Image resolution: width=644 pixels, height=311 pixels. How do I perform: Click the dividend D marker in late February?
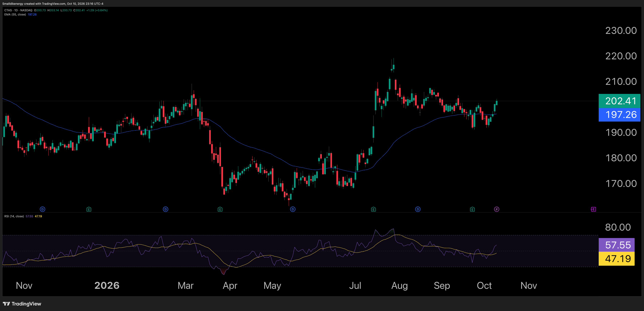tap(165, 209)
